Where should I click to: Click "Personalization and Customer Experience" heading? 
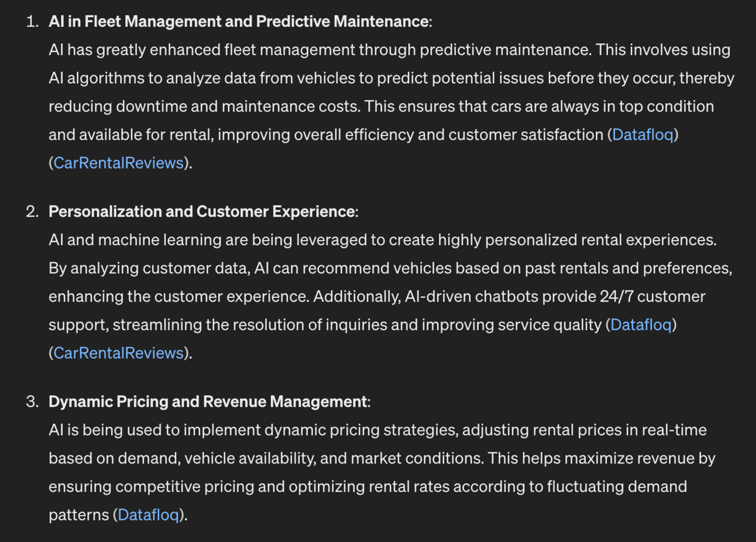201,211
